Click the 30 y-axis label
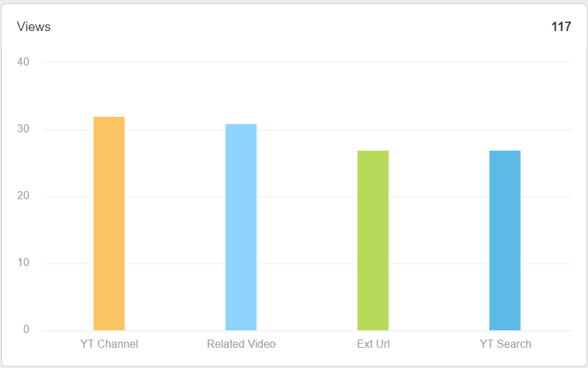 tap(23, 129)
